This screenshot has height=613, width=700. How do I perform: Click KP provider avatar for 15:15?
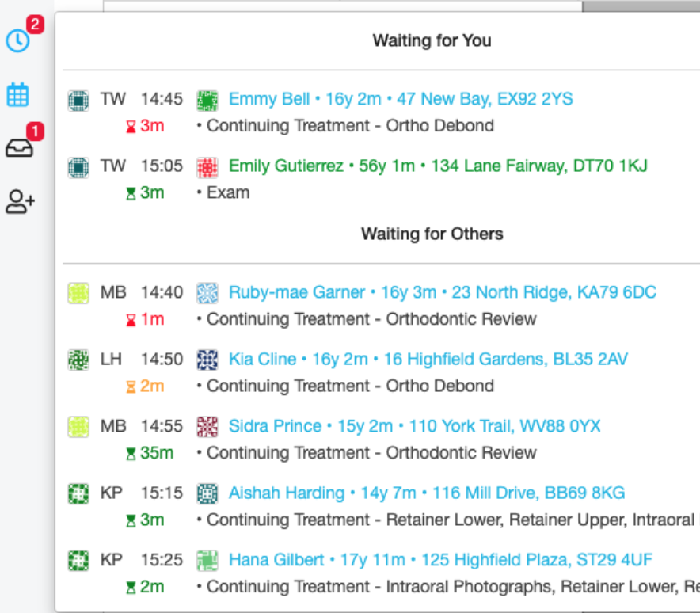tap(78, 493)
